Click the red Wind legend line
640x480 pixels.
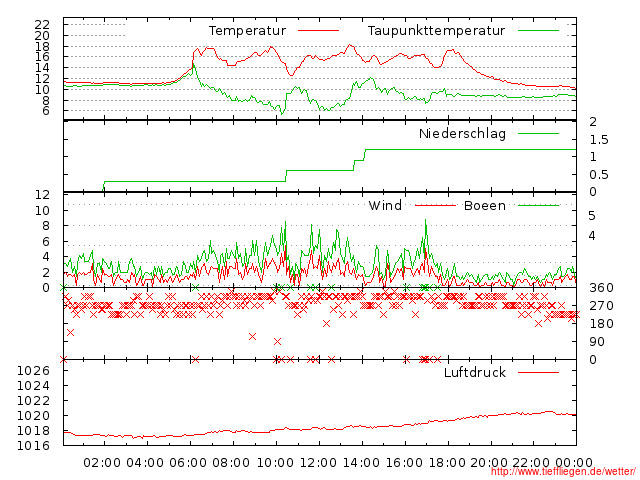[436, 205]
